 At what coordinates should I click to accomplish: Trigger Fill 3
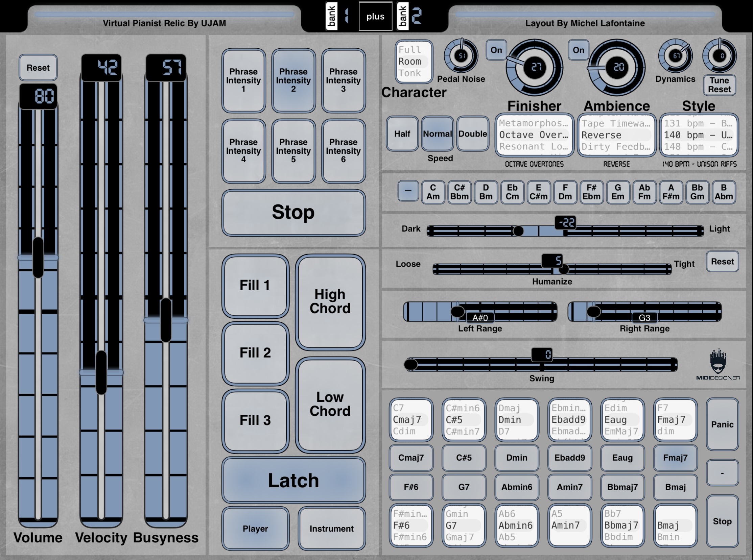[255, 421]
